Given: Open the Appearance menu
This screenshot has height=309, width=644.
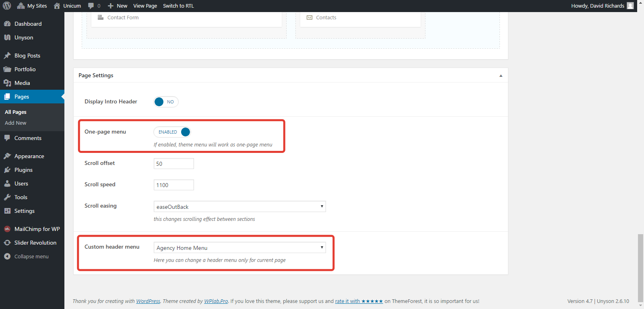Looking at the screenshot, I should click(x=32, y=156).
